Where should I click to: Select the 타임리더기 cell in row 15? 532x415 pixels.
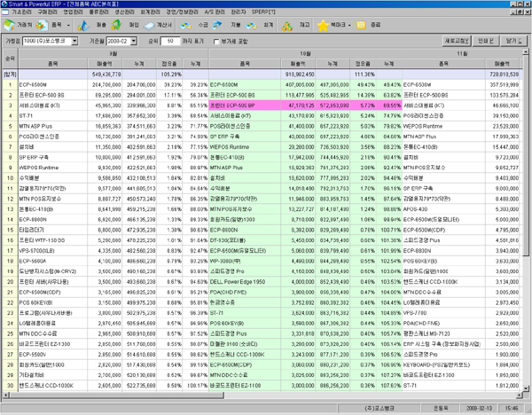click(53, 230)
